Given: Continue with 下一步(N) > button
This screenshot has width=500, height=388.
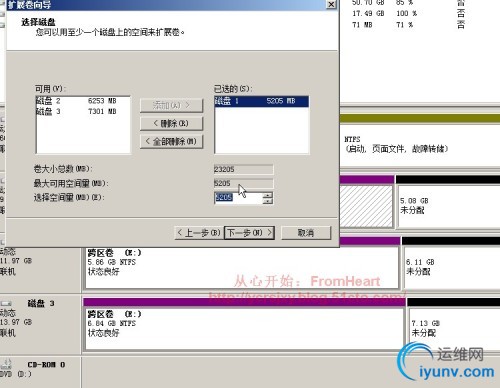Looking at the screenshot, I should pyautogui.click(x=250, y=233).
